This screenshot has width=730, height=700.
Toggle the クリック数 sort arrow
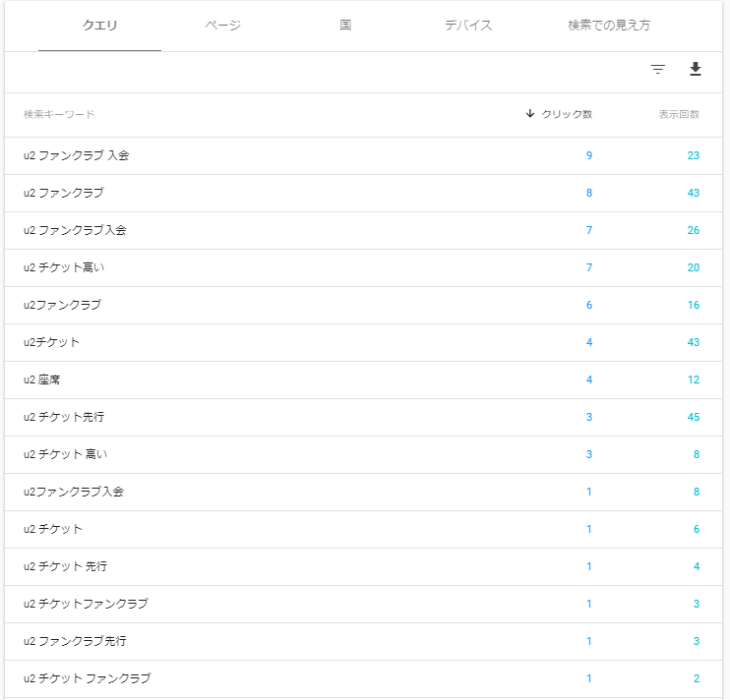[x=530, y=113]
